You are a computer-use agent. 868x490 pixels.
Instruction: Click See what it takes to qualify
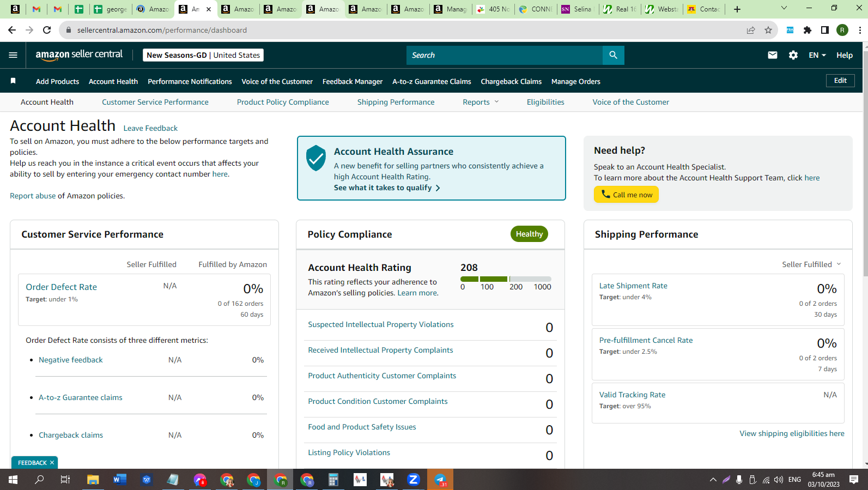[x=387, y=187]
